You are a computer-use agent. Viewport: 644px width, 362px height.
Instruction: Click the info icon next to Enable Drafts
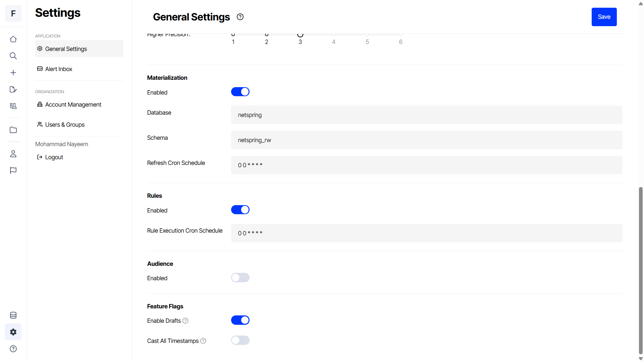pyautogui.click(x=185, y=321)
